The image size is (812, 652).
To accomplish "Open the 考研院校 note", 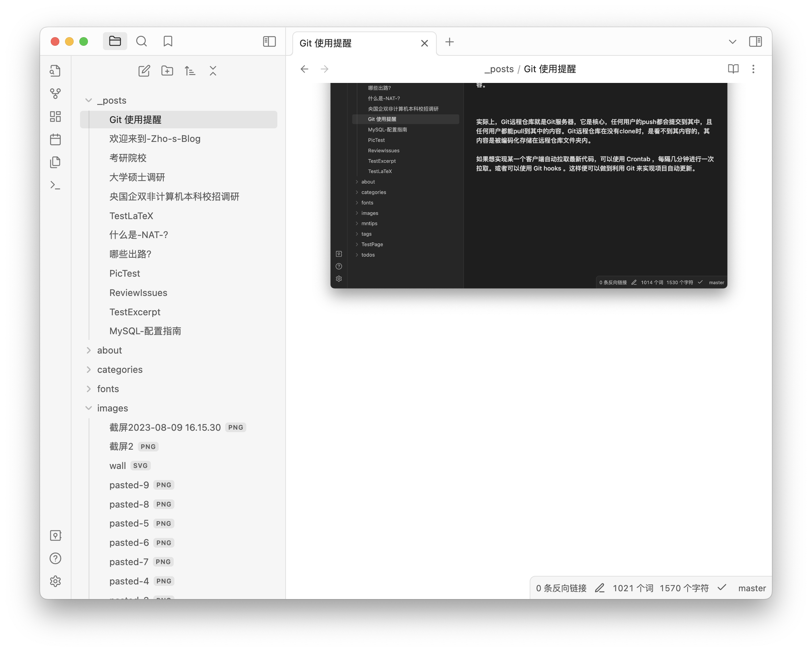I will coord(128,158).
